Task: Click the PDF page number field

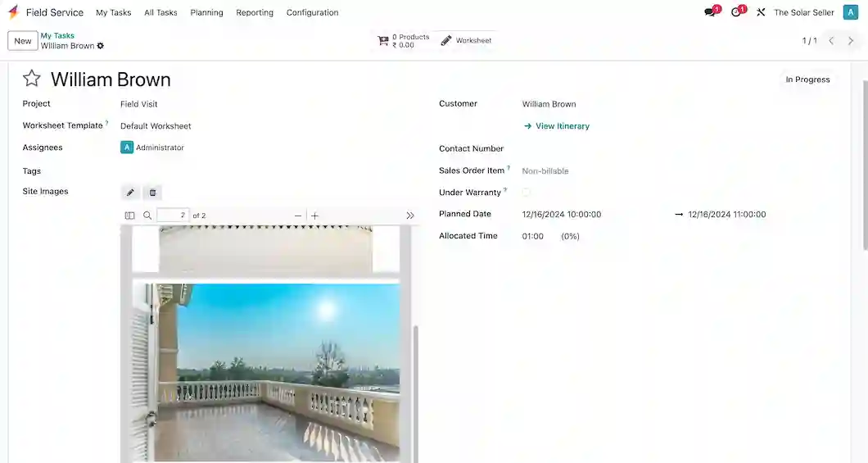Action: coord(173,216)
